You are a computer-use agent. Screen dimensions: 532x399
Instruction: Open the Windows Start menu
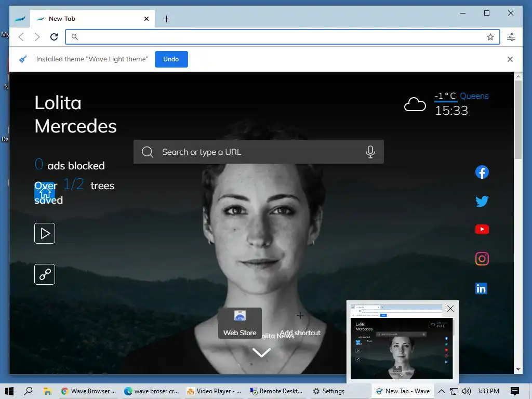tap(9, 391)
